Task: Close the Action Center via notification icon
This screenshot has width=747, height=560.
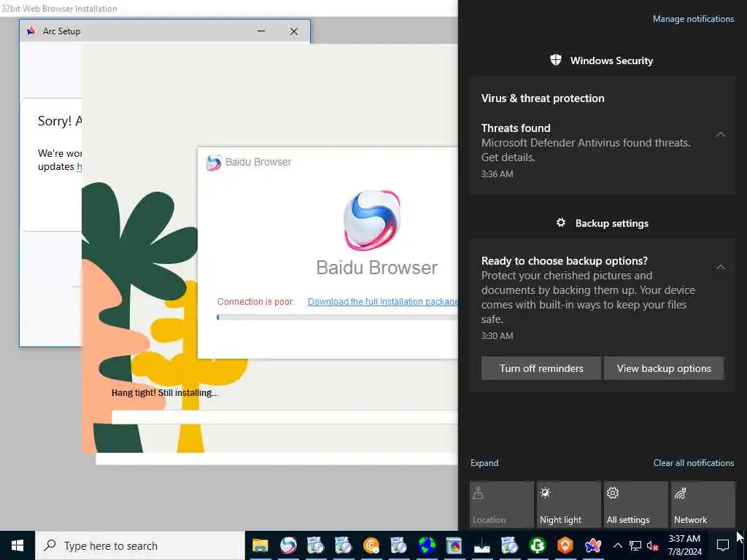Action: coord(723,545)
